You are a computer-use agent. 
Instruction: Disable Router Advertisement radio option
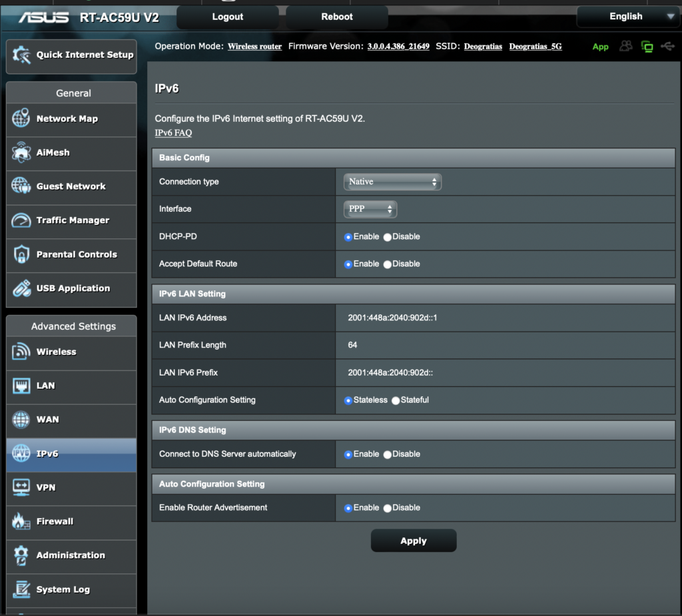(388, 508)
